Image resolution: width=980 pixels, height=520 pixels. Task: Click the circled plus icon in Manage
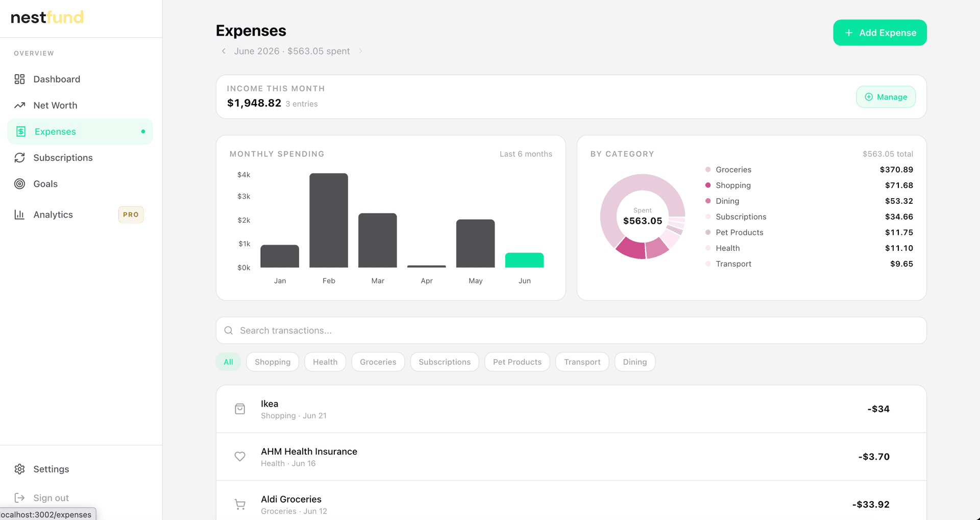[x=869, y=97]
